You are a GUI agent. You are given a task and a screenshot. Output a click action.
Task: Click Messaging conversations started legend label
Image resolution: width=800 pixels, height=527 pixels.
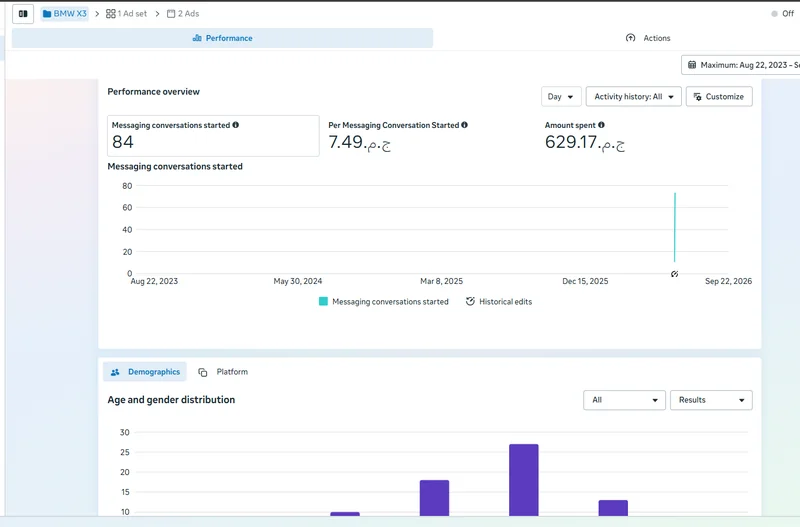point(390,302)
